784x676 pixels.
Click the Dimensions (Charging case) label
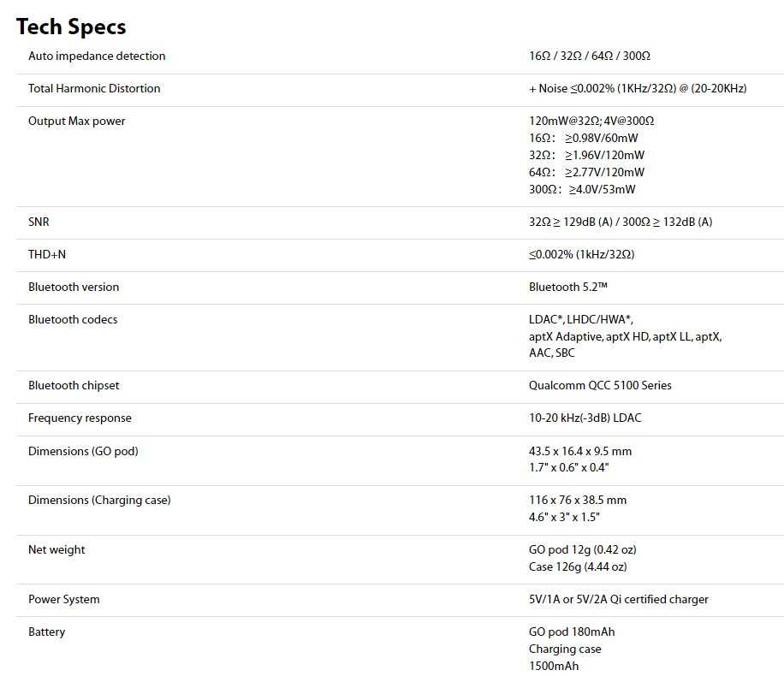(99, 500)
